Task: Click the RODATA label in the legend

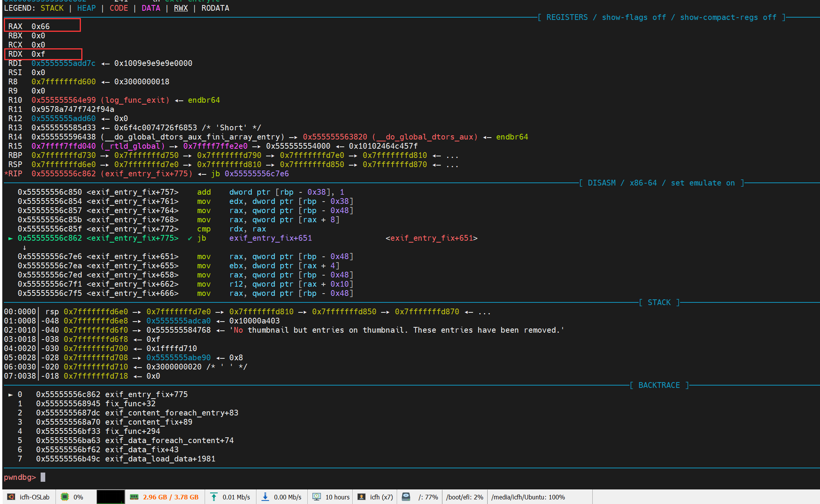Action: (215, 8)
